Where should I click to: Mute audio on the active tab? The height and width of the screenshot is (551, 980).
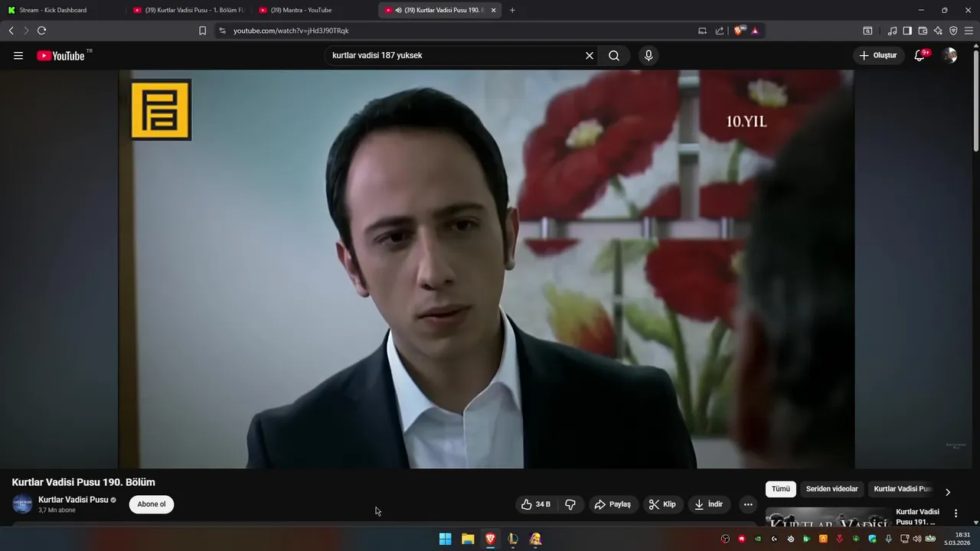click(399, 10)
